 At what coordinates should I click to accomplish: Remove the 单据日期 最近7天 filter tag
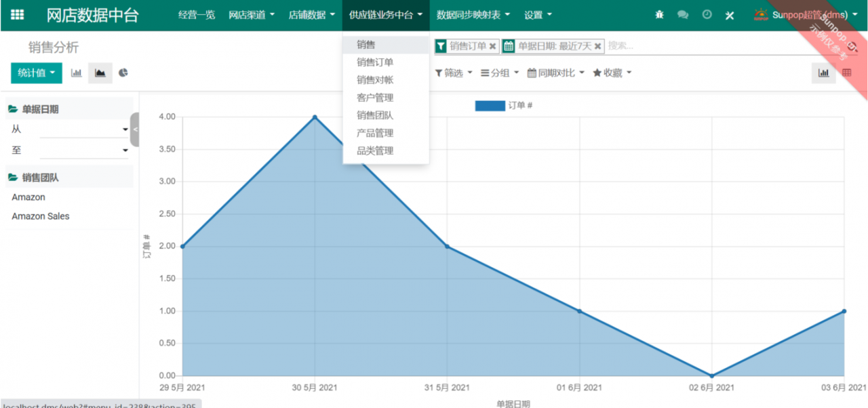point(597,46)
